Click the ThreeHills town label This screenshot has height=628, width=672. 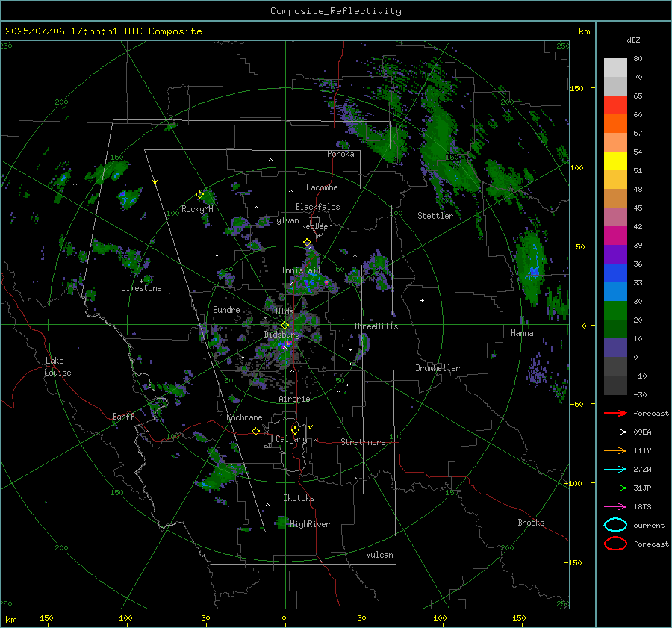376,326
